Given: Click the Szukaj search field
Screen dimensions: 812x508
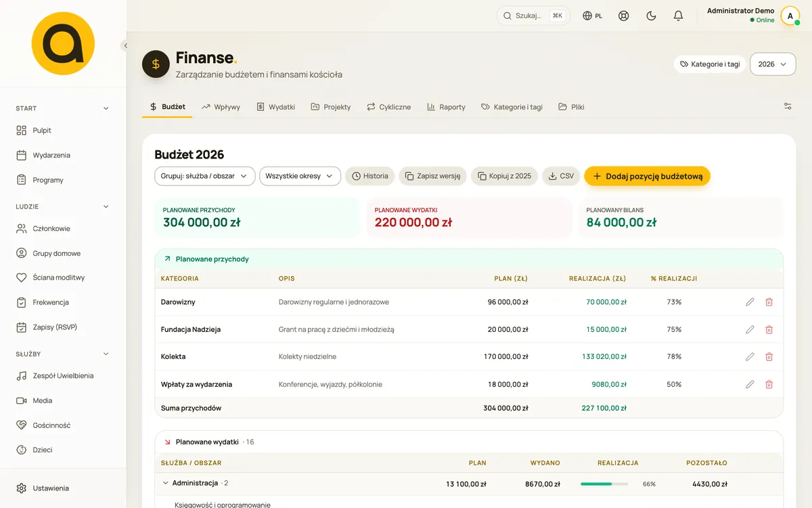Looking at the screenshot, I should 533,16.
